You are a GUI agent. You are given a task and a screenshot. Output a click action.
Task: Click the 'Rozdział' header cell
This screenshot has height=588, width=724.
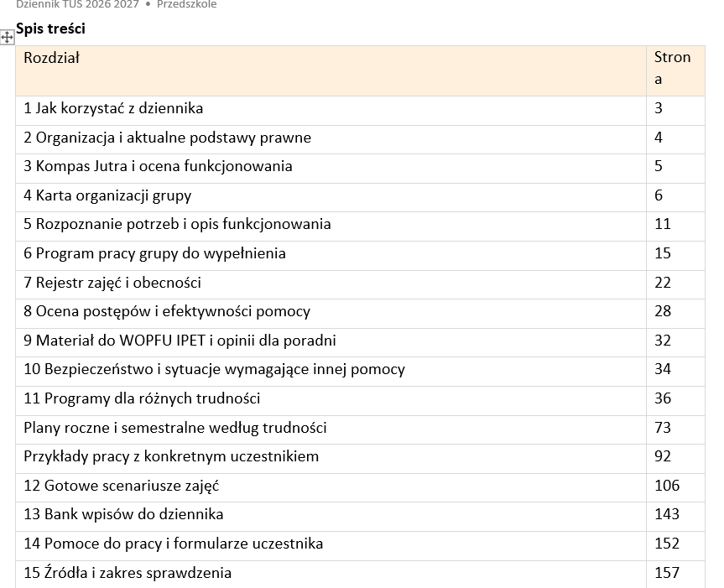tap(331, 71)
